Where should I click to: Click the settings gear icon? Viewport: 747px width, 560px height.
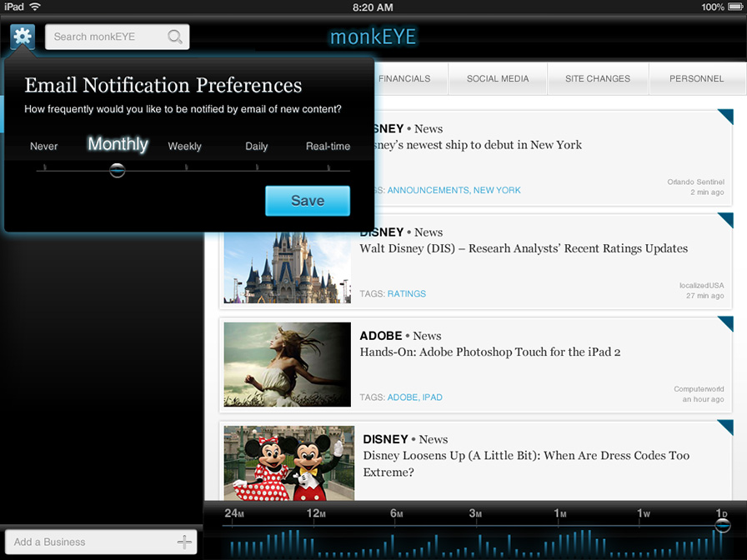point(23,37)
